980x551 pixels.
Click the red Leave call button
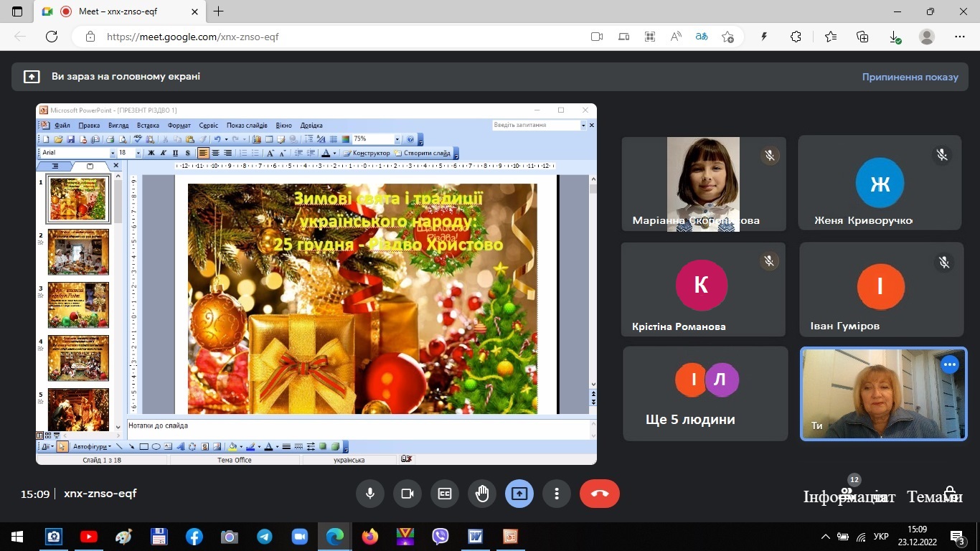(599, 494)
